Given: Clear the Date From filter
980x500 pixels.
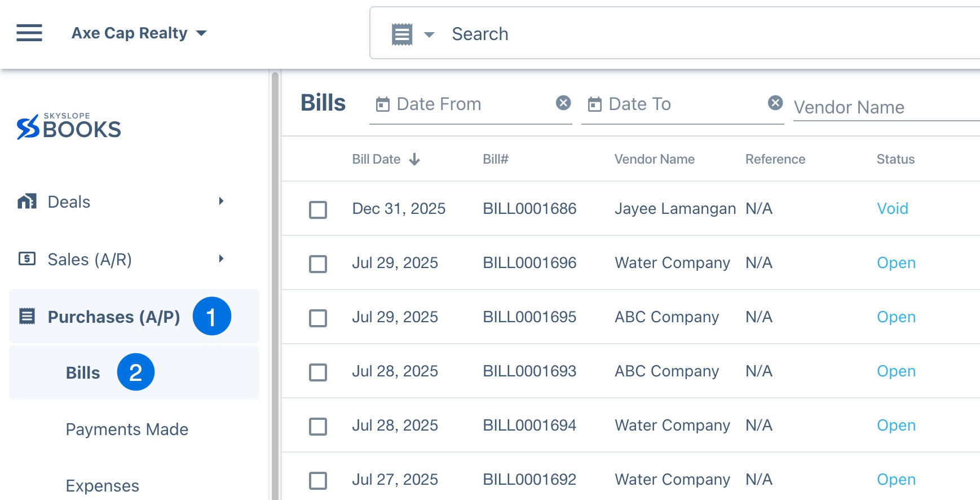Looking at the screenshot, I should coord(563,103).
